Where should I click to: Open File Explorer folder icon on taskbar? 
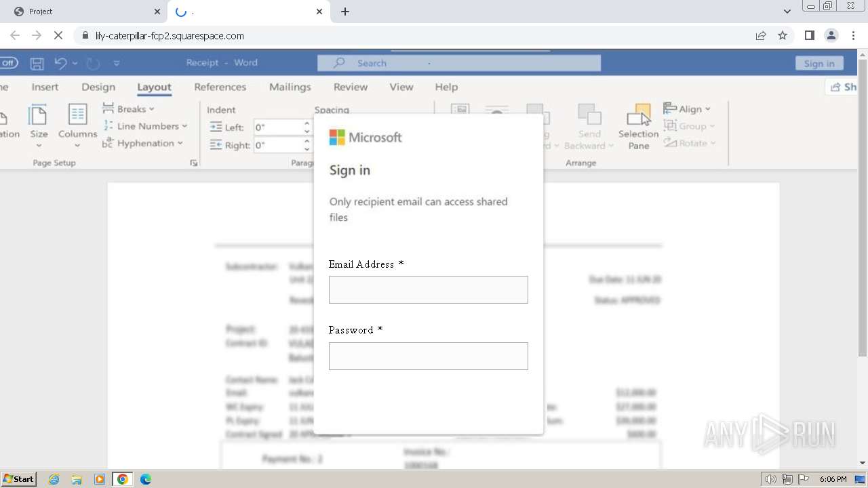point(77,479)
